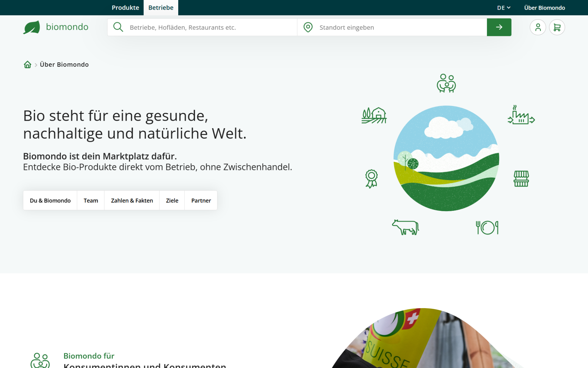Expand the language selector chevron

[509, 7]
